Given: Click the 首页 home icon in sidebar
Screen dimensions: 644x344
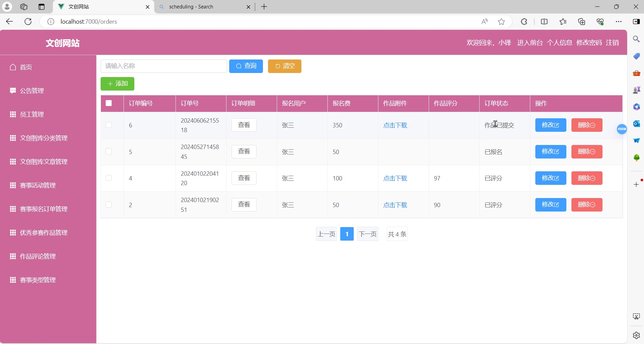Looking at the screenshot, I should pyautogui.click(x=13, y=67).
